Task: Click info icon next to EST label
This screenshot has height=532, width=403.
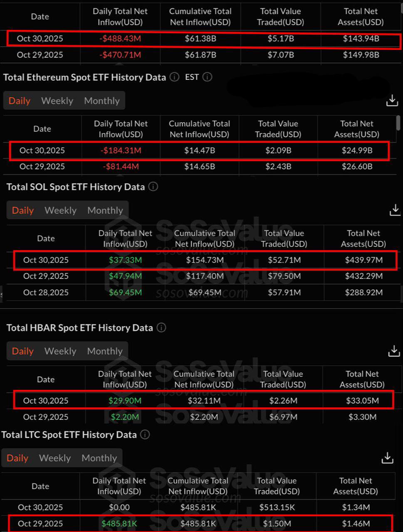Action: (207, 77)
